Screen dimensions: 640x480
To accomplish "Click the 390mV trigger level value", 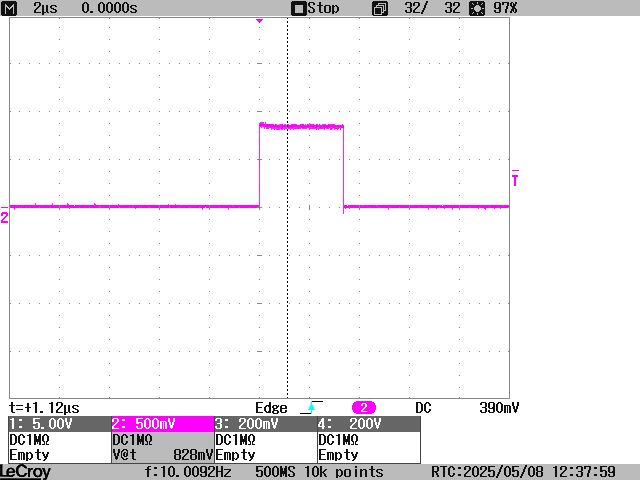I will [x=499, y=408].
